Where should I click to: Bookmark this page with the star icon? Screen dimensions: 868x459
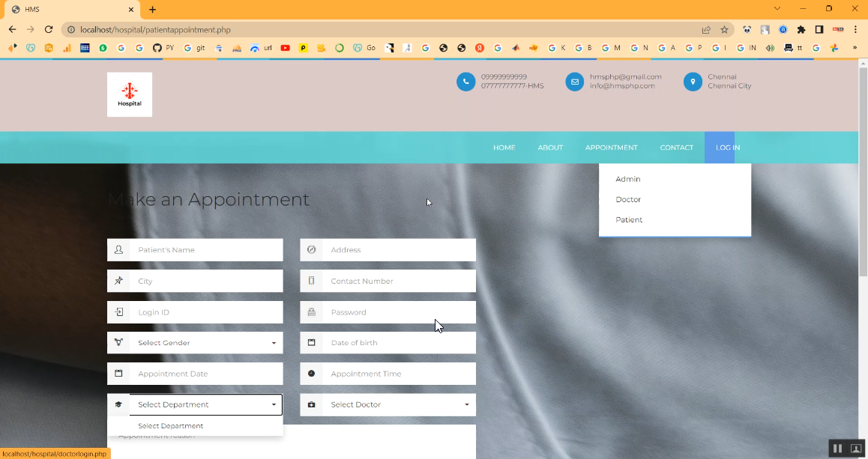click(x=724, y=30)
